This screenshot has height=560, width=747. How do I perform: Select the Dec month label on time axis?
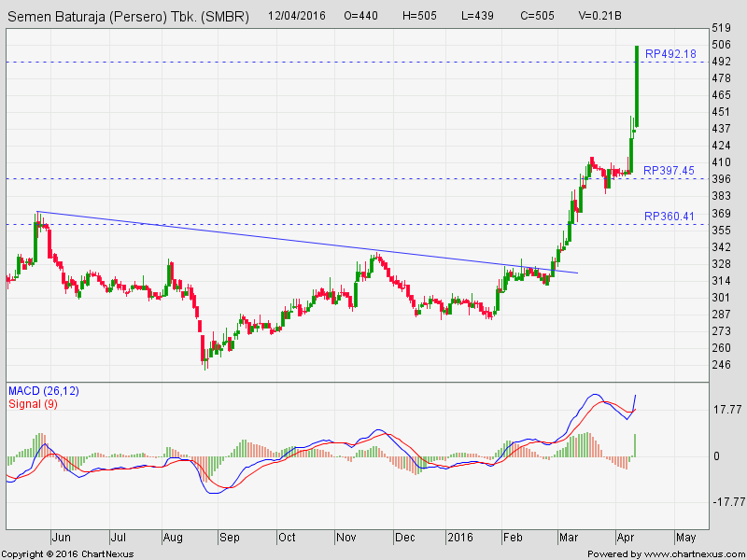405,538
